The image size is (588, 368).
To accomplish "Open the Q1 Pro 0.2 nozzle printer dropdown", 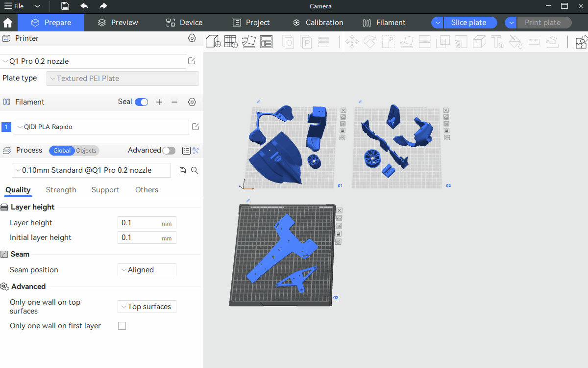I will point(93,61).
